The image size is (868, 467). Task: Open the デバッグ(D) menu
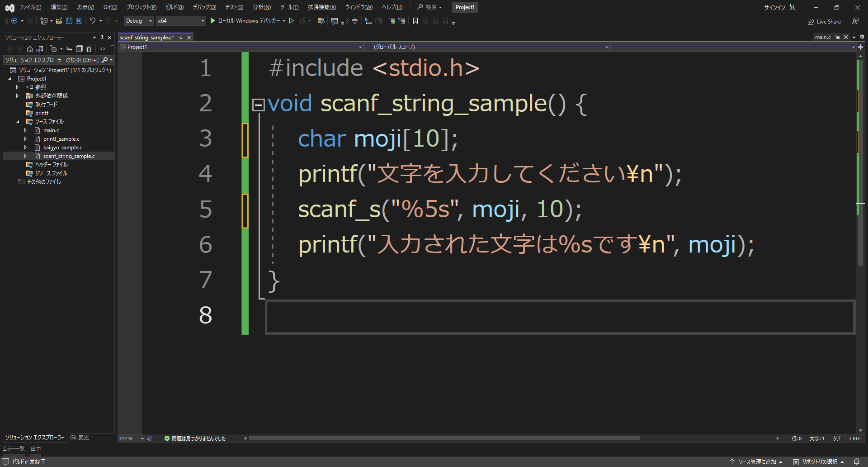point(204,7)
